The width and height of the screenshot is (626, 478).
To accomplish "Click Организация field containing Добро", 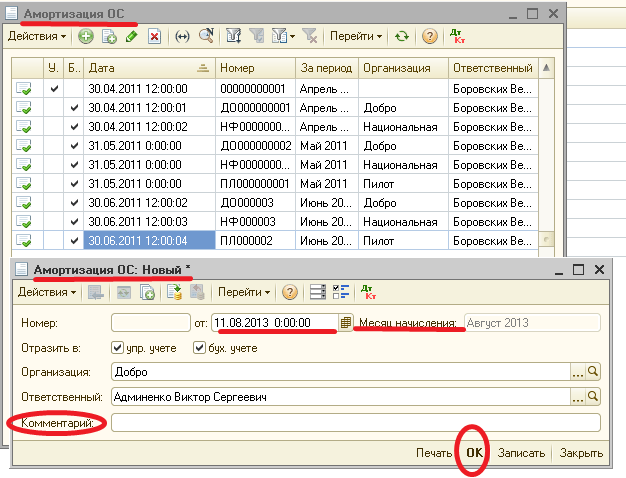I will [x=341, y=372].
